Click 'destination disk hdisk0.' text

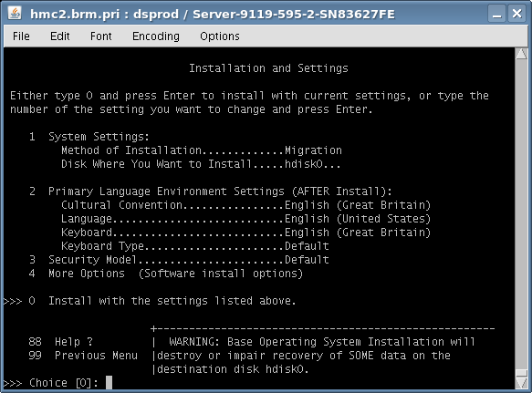[233, 369]
